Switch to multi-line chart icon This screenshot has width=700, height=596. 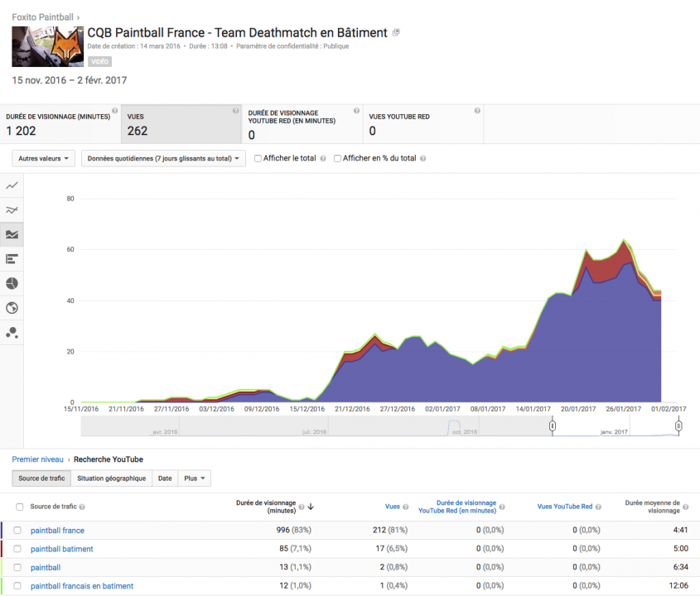[x=12, y=210]
